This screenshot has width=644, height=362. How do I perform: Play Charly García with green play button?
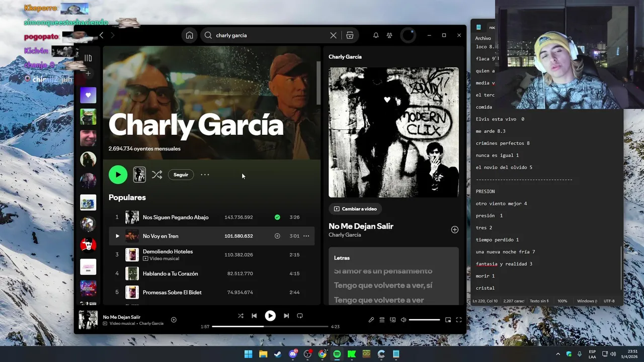pos(118,174)
